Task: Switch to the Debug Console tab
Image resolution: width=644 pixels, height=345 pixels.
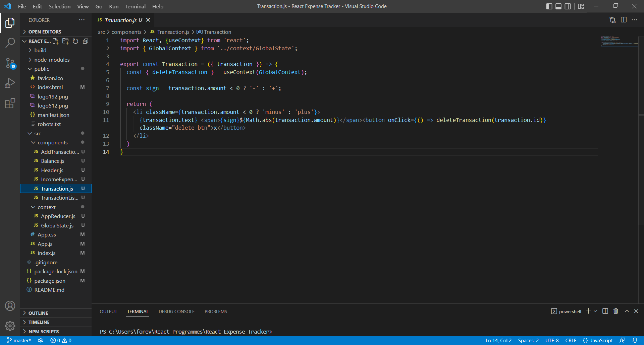Action: 176,312
